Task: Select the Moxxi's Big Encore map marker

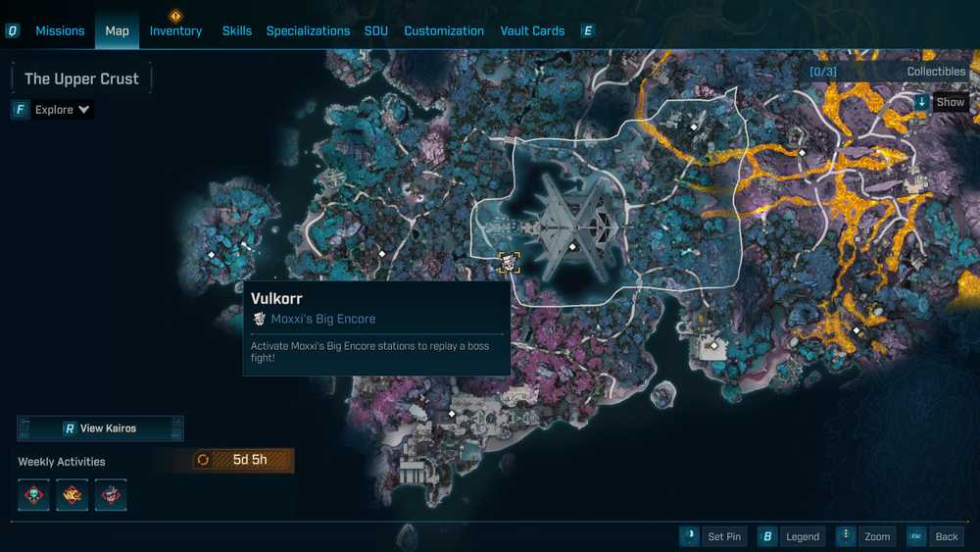Action: (509, 262)
